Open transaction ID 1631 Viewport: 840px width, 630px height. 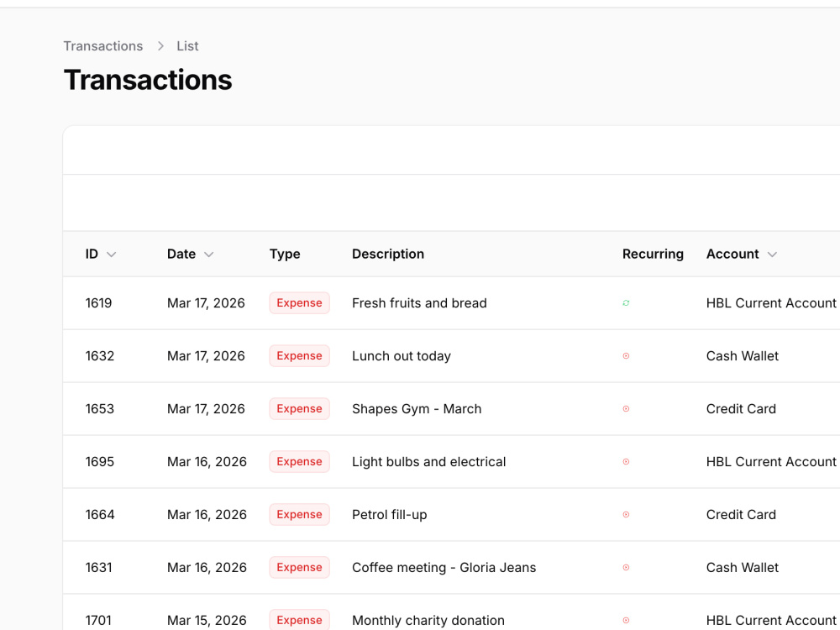pos(98,567)
